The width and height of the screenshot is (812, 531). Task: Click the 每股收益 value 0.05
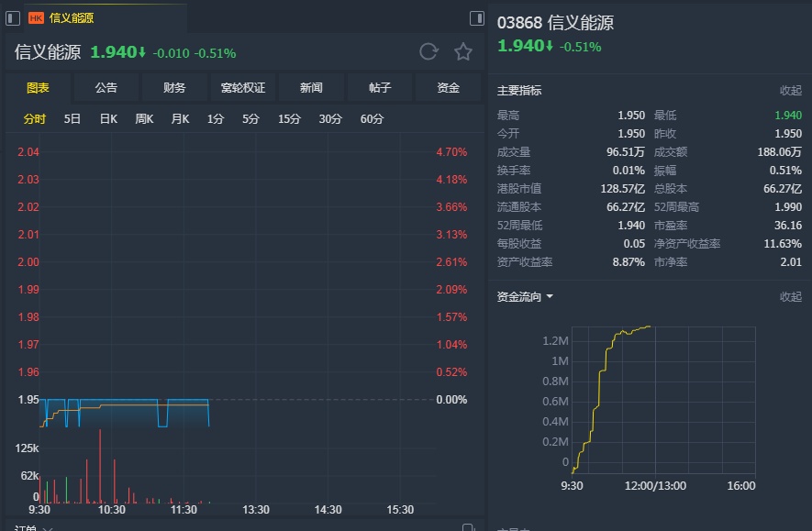point(634,244)
